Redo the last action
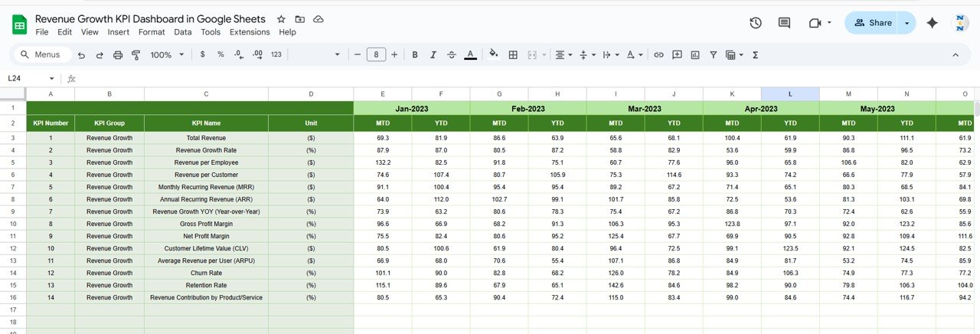This screenshot has width=980, height=334. 99,55
